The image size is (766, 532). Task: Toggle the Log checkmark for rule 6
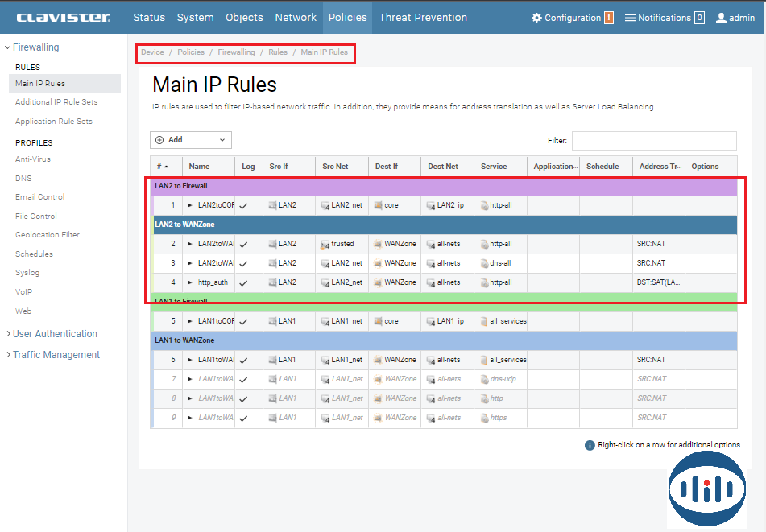[x=243, y=360]
